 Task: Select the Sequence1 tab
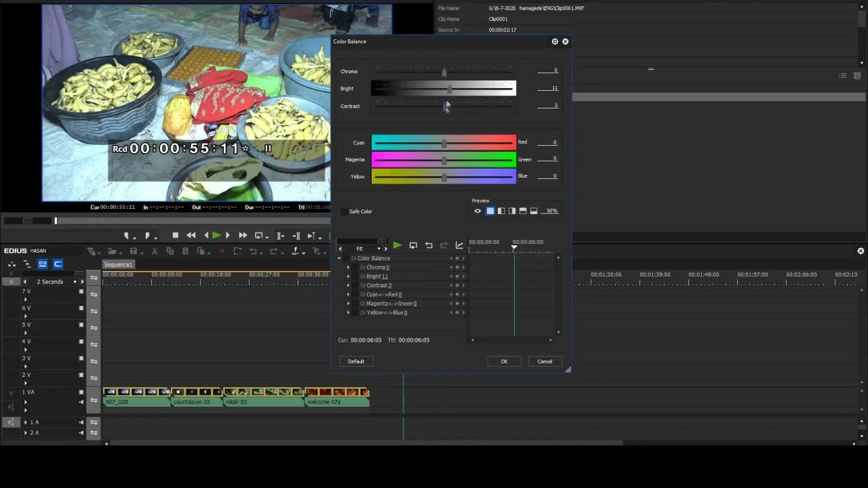click(119, 264)
